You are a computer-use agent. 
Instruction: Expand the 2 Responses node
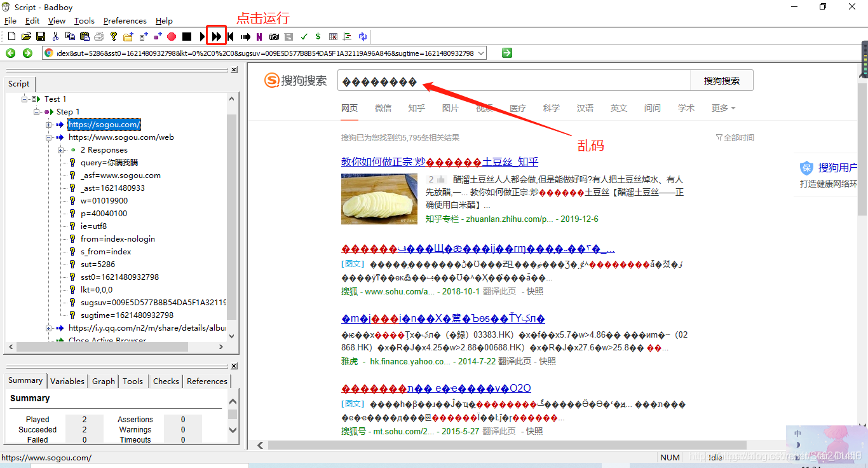[x=61, y=150]
